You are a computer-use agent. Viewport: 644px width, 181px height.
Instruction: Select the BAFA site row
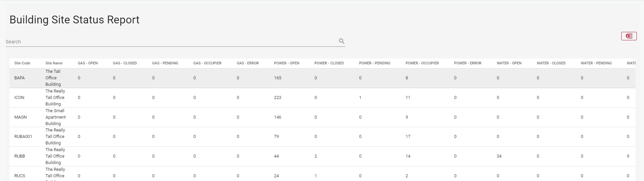pos(19,78)
